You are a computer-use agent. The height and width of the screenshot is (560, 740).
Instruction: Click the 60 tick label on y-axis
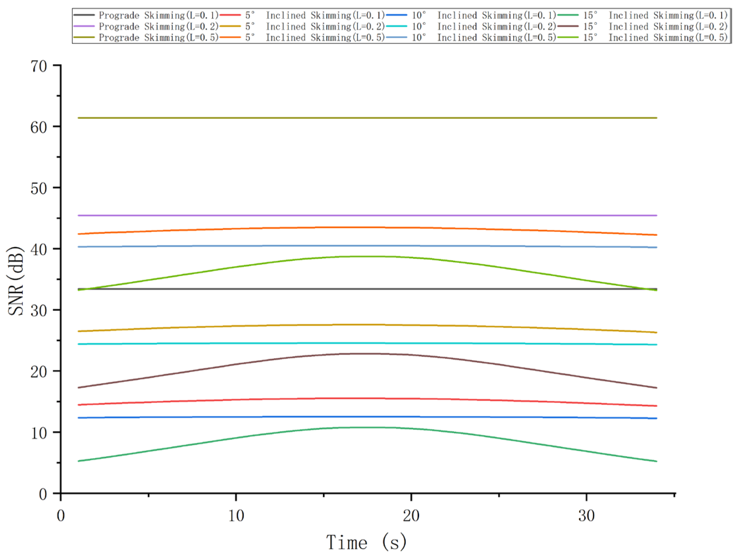[39, 127]
